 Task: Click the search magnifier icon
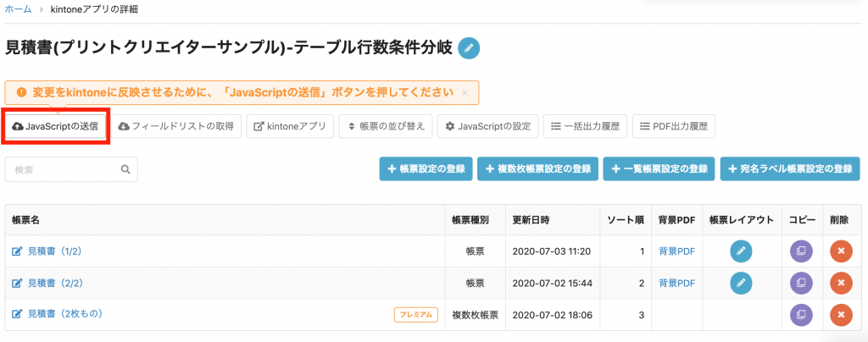tap(125, 169)
